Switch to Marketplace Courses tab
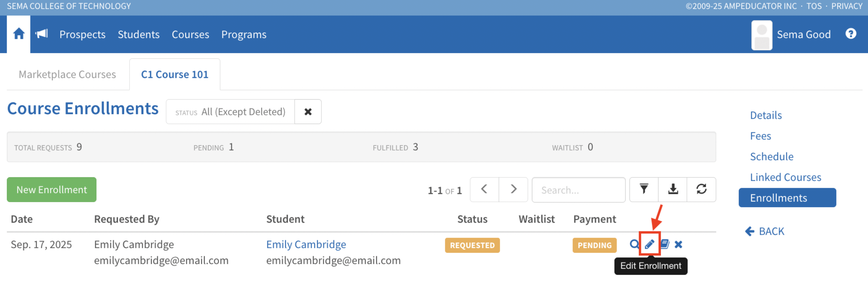The image size is (868, 288). pyautogui.click(x=68, y=74)
